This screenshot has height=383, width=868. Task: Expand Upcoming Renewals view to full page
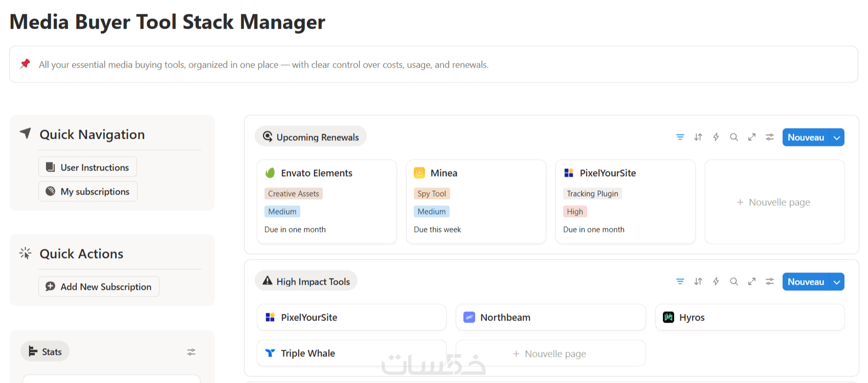click(751, 137)
